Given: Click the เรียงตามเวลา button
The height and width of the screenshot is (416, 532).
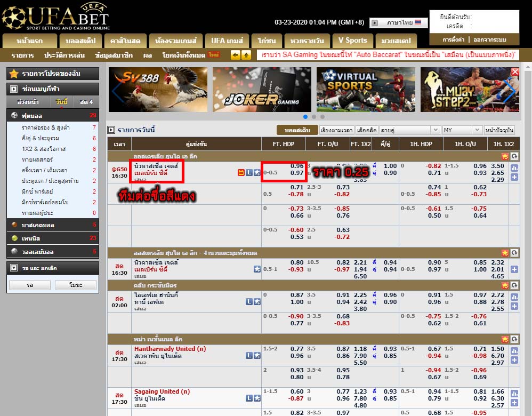Looking at the screenshot, I should coord(336,130).
